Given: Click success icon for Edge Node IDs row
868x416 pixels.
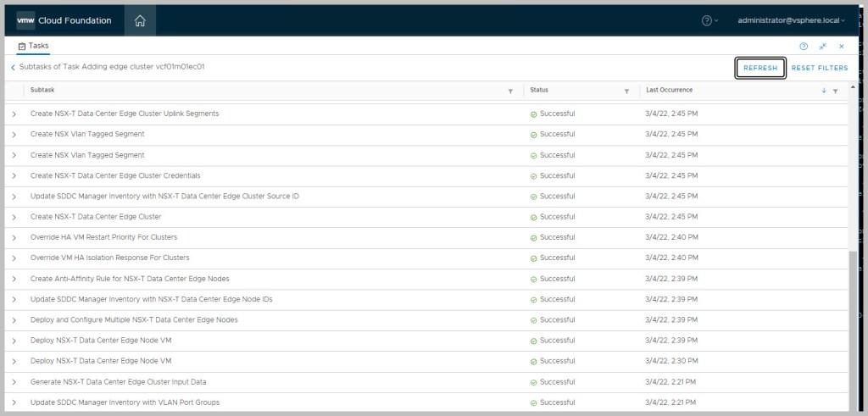Looking at the screenshot, I should pos(534,300).
